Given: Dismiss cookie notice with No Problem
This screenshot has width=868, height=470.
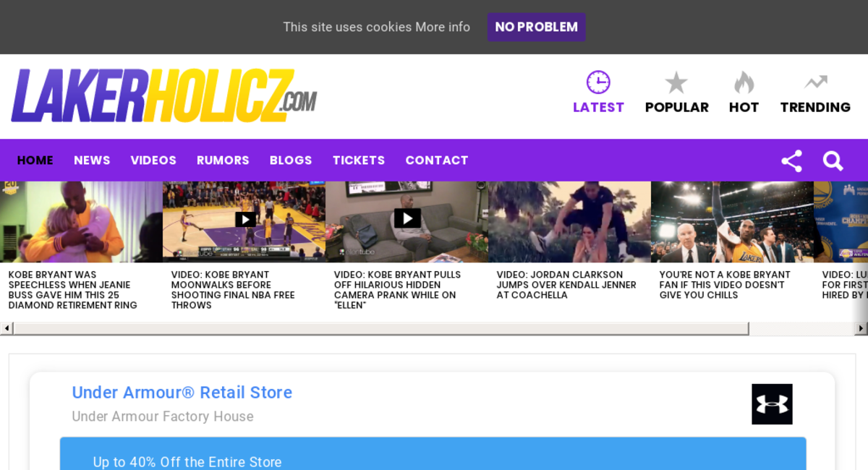Looking at the screenshot, I should (x=536, y=27).
